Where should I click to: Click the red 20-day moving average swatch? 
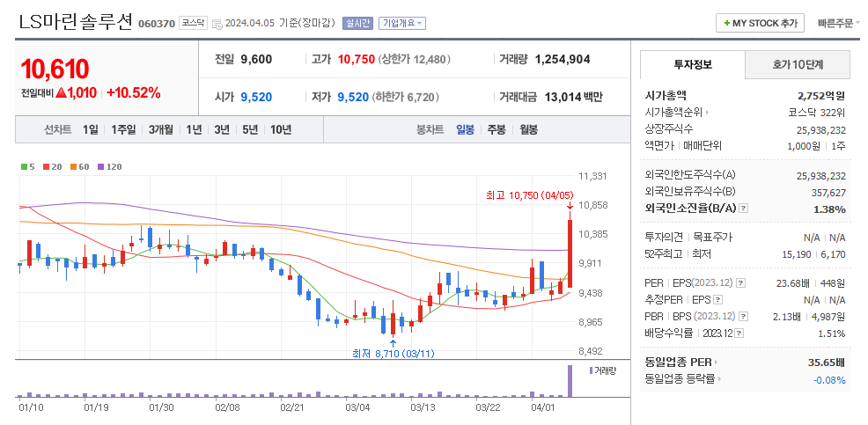tap(46, 166)
